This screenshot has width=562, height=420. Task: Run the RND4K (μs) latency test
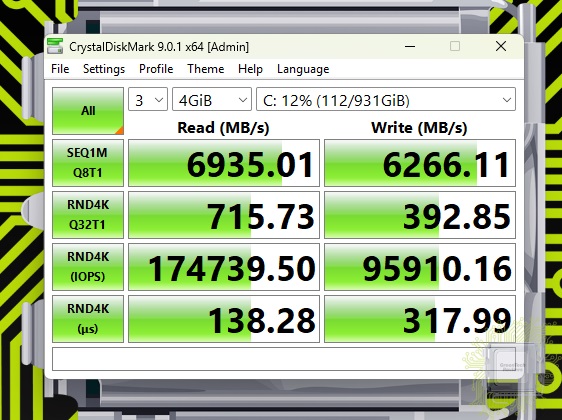coord(88,319)
